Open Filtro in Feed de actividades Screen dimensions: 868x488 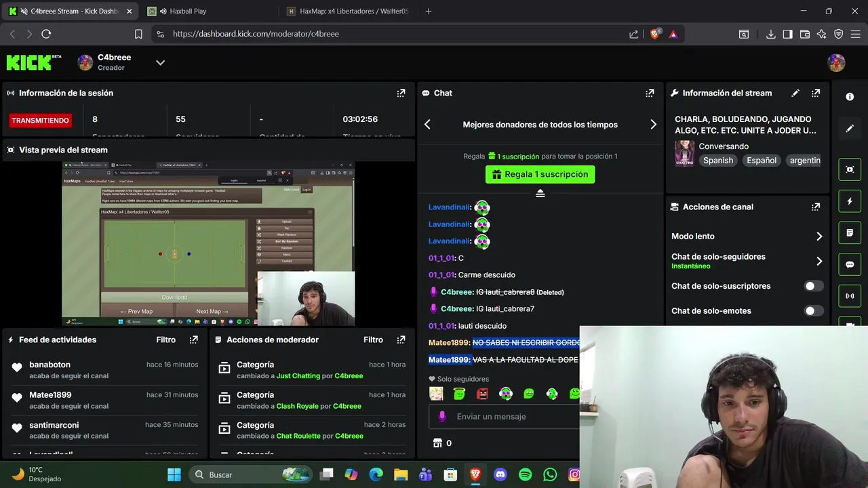pos(165,340)
